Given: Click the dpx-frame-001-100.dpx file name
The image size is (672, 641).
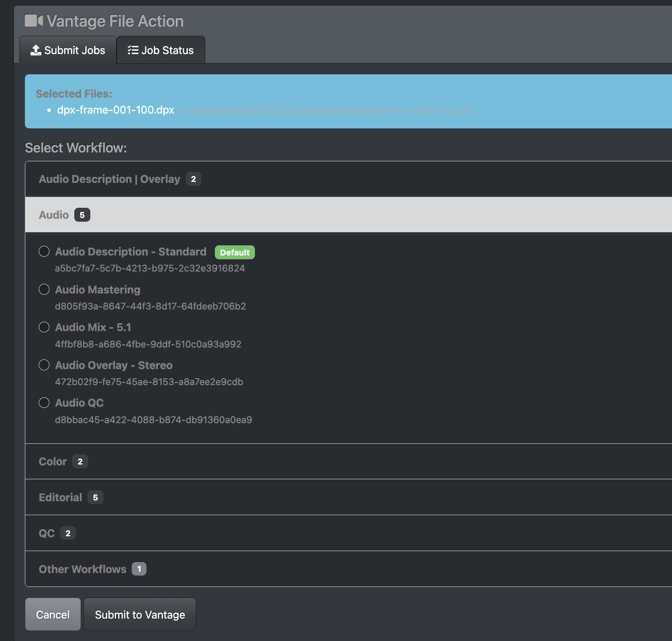Looking at the screenshot, I should 116,110.
